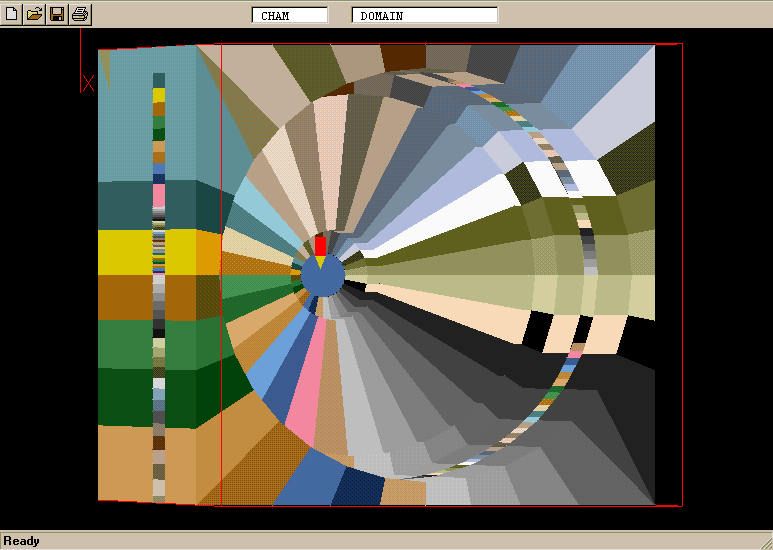Click the Ready status bar text

[22, 541]
